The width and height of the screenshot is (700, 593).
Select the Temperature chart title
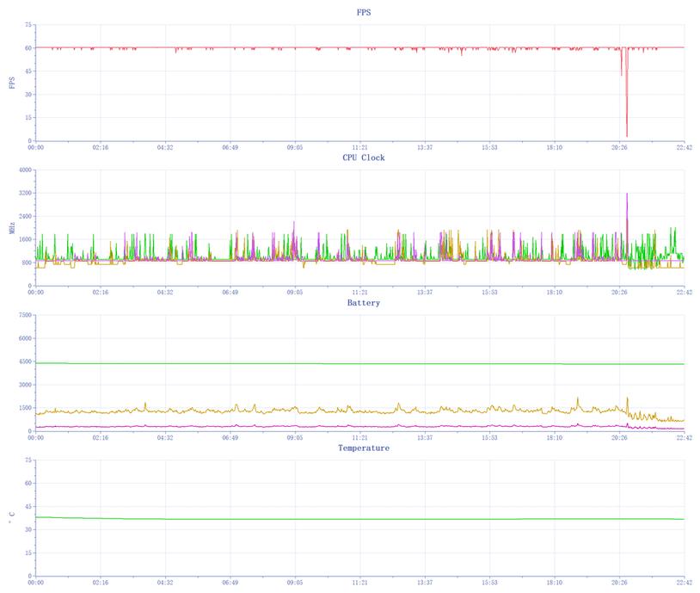[x=363, y=448]
